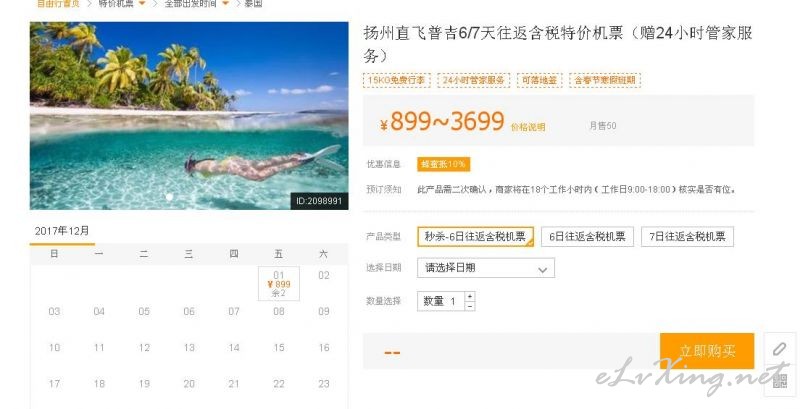The image size is (800, 409).
Task: Select December 01 priced ¥899 in calendar
Action: [x=279, y=284]
